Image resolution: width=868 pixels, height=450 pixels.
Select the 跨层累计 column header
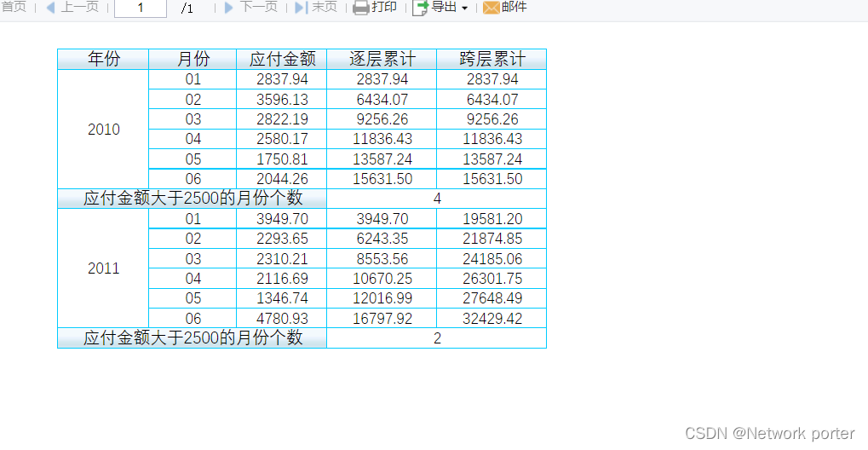click(x=491, y=60)
